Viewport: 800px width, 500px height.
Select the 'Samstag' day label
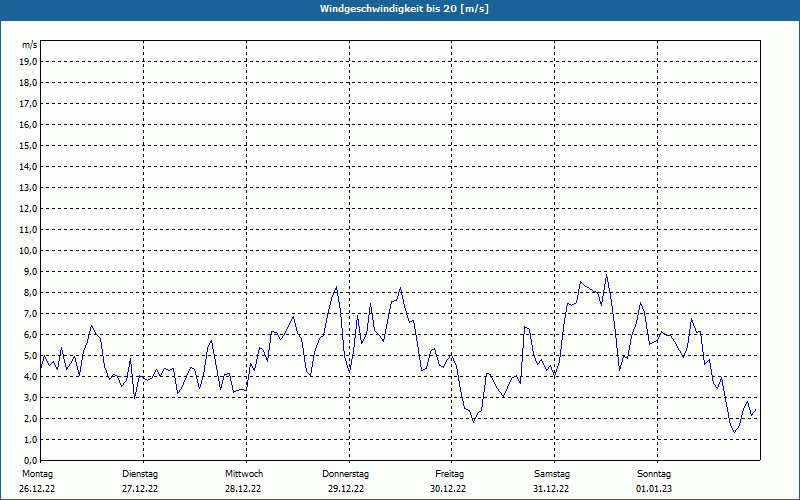(552, 474)
